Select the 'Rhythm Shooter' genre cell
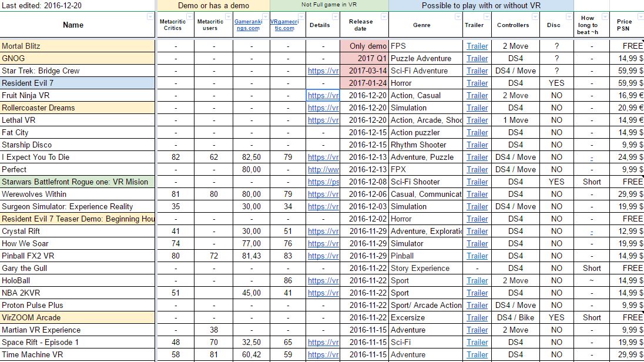Viewport: 644px width, 362px height. [x=425, y=145]
